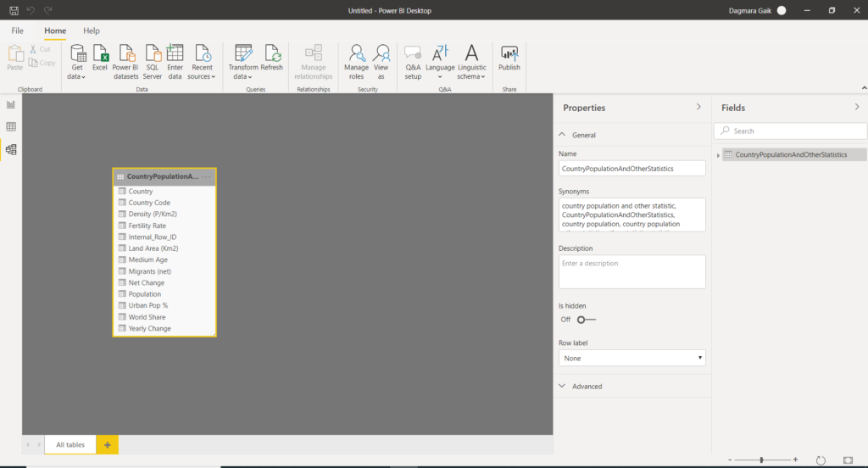The height and width of the screenshot is (468, 868).
Task: Click the Description text box
Action: pos(632,272)
